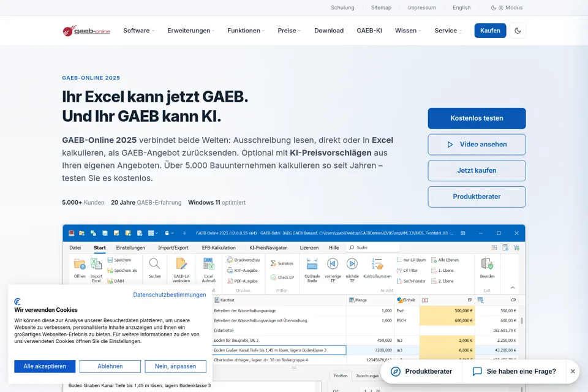The width and height of the screenshot is (588, 392).
Task: Click Check EP in the Prüfen group
Action: click(282, 277)
